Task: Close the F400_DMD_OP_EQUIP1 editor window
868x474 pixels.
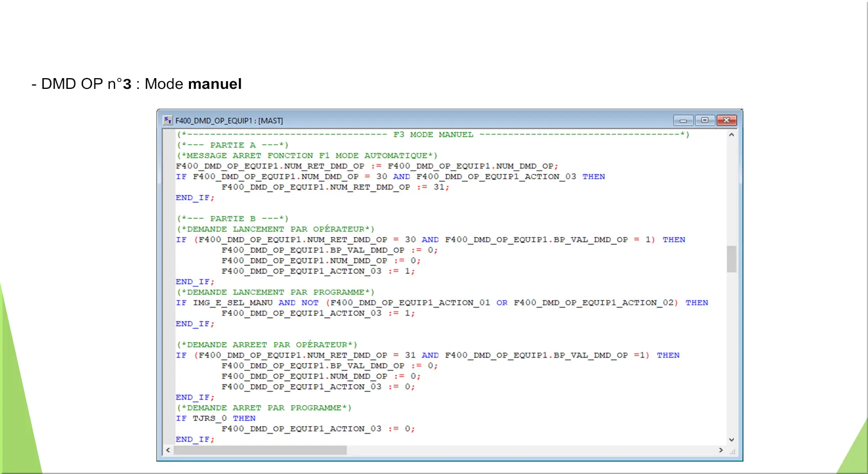Action: pyautogui.click(x=727, y=121)
